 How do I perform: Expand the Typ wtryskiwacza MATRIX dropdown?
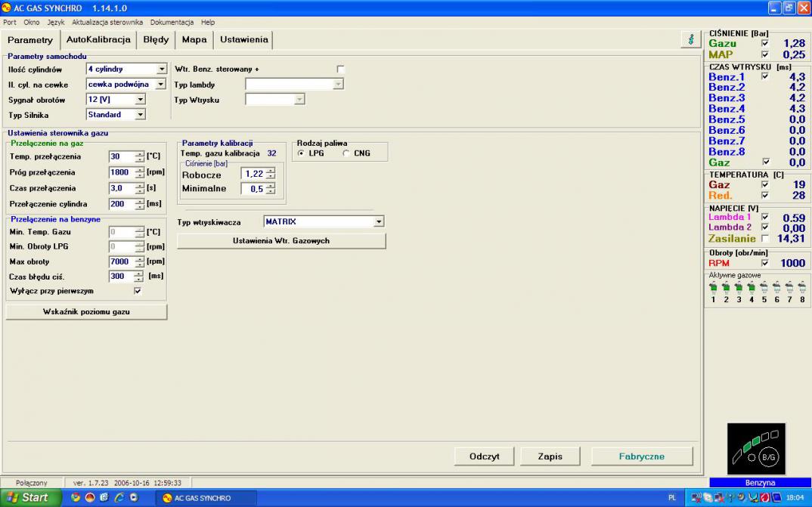coord(380,222)
